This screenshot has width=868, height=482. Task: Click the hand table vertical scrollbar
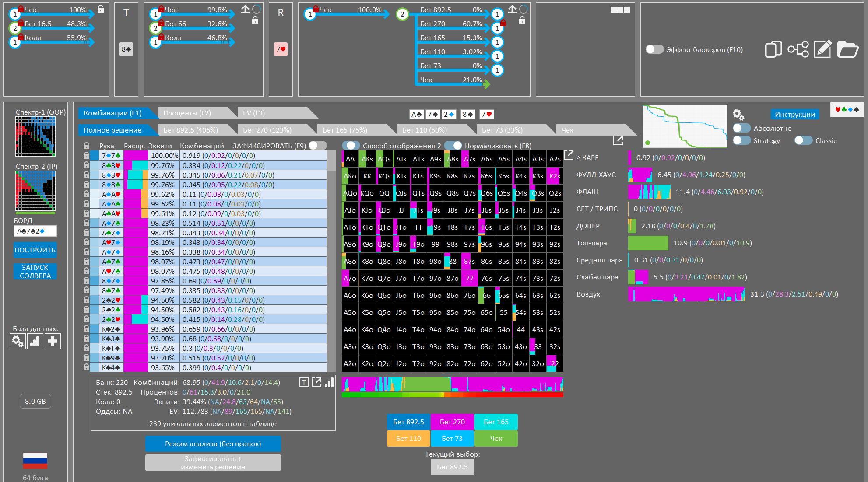332,261
